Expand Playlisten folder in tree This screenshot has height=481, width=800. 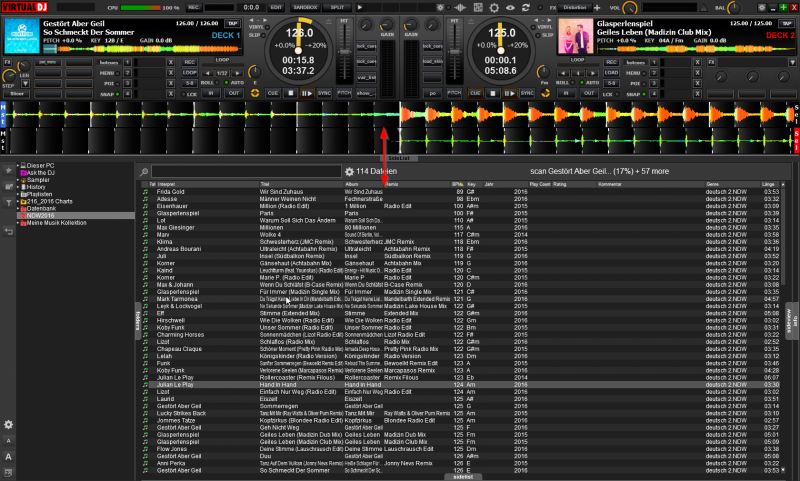[18, 194]
